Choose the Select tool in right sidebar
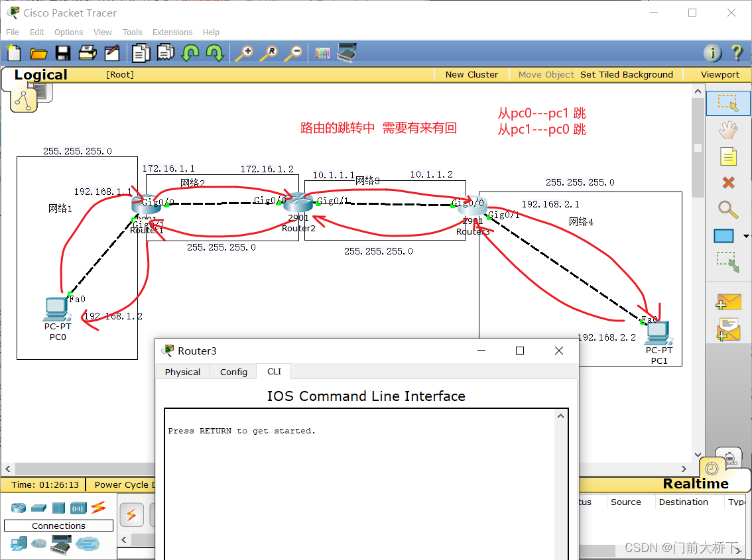Screen dimensions: 752x560 click(728, 103)
